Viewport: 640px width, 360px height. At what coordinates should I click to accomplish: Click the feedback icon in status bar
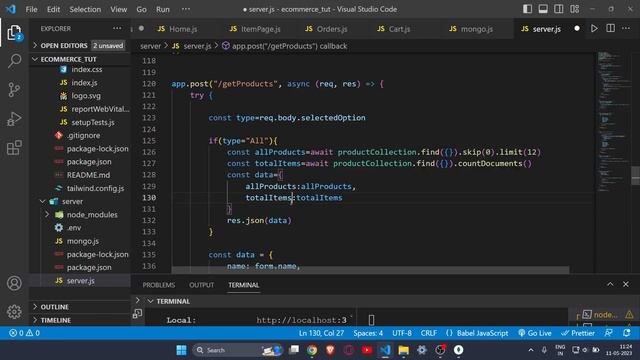(609, 333)
